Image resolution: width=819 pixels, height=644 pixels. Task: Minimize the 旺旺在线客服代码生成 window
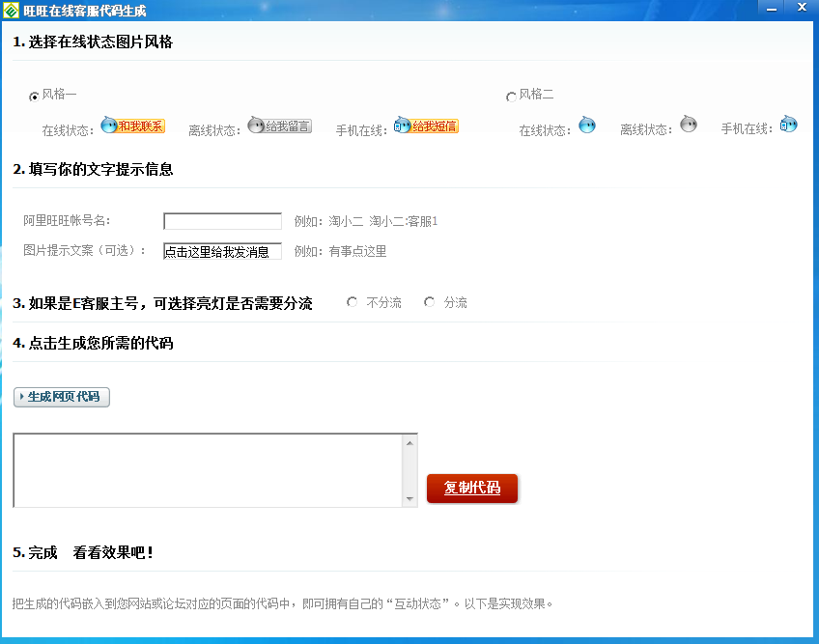[x=772, y=8]
